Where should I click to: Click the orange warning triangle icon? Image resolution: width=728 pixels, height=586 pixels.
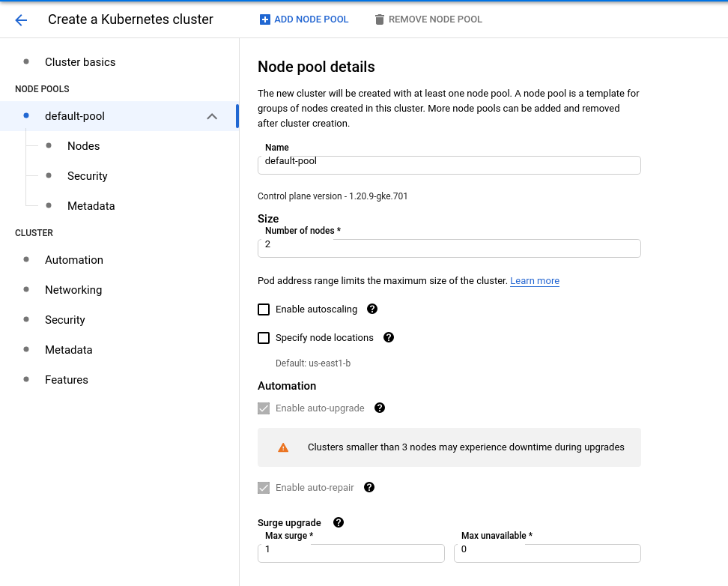click(x=283, y=447)
